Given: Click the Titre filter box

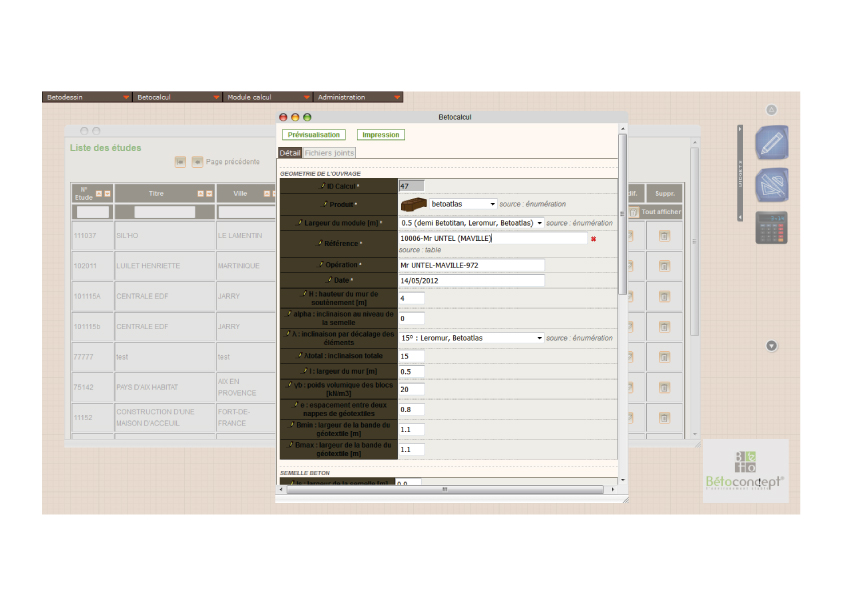Looking at the screenshot, I should click(165, 212).
